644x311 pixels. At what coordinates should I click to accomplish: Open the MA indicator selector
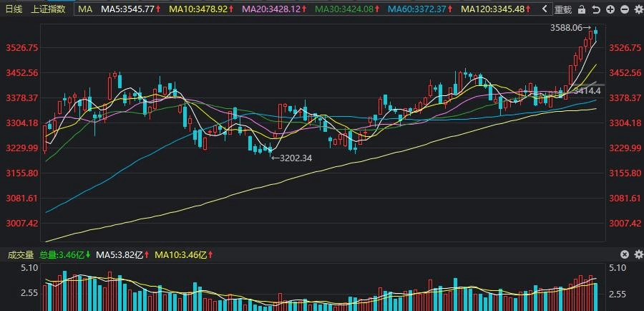[85, 9]
